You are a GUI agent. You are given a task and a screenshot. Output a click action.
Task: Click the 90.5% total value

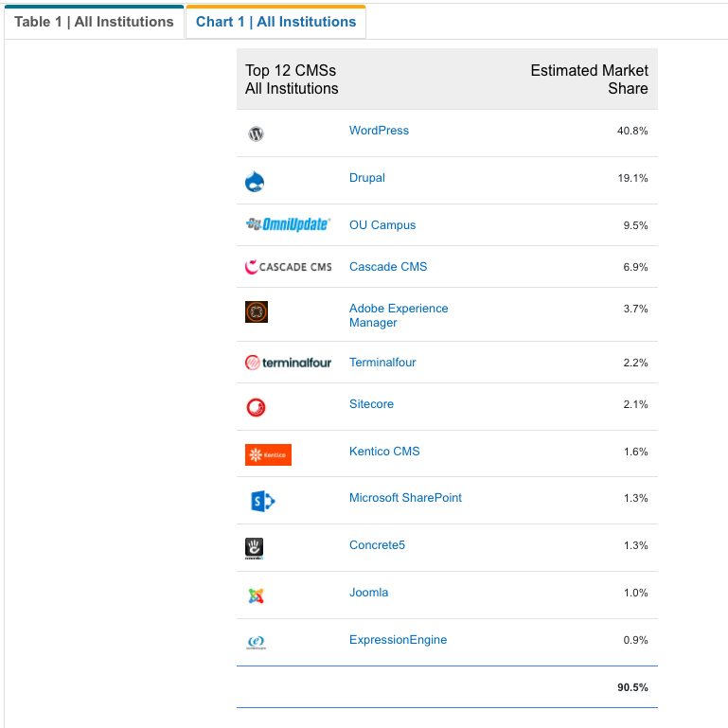[632, 687]
